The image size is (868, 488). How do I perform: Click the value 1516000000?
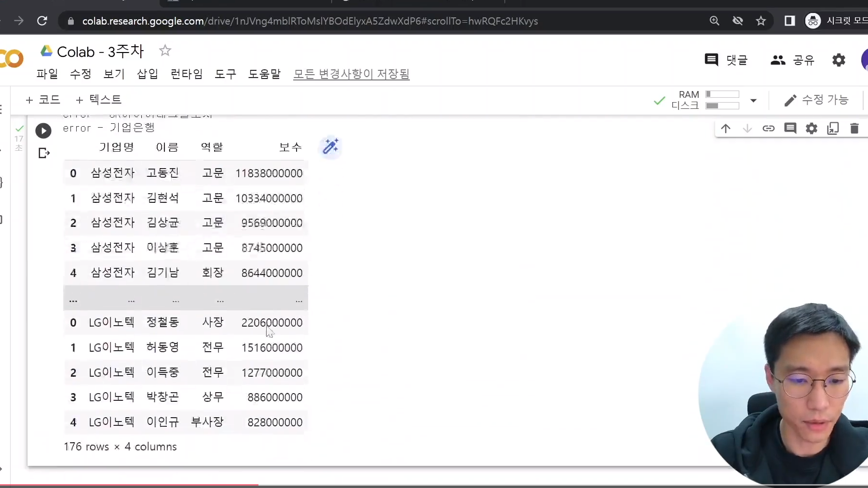click(x=272, y=348)
